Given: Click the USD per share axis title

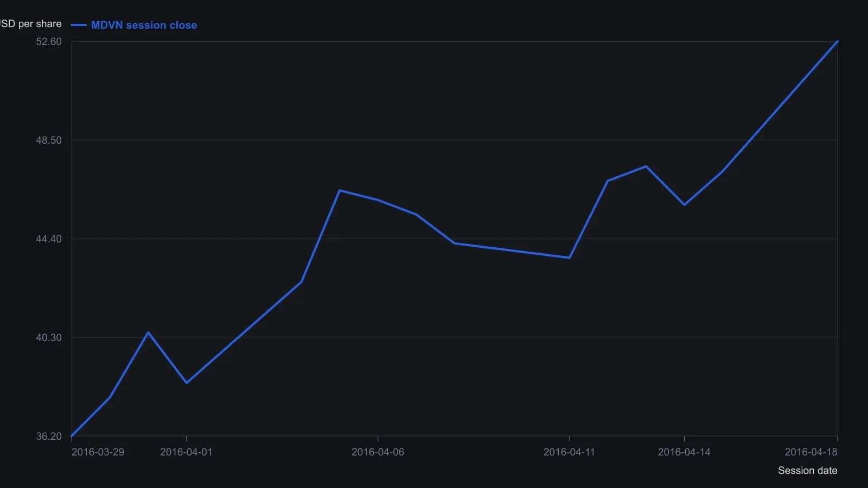Looking at the screenshot, I should [x=31, y=24].
